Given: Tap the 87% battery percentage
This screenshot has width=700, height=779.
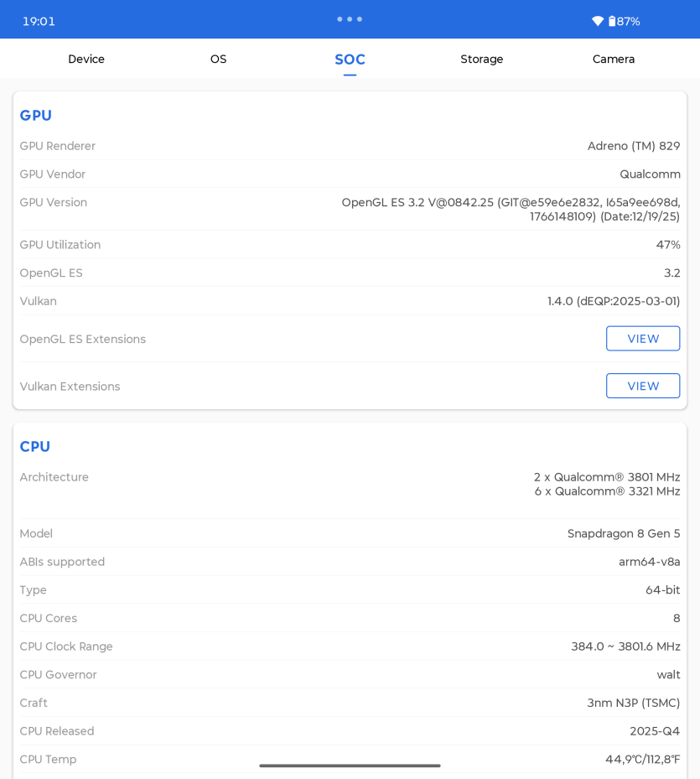Looking at the screenshot, I should tap(629, 21).
